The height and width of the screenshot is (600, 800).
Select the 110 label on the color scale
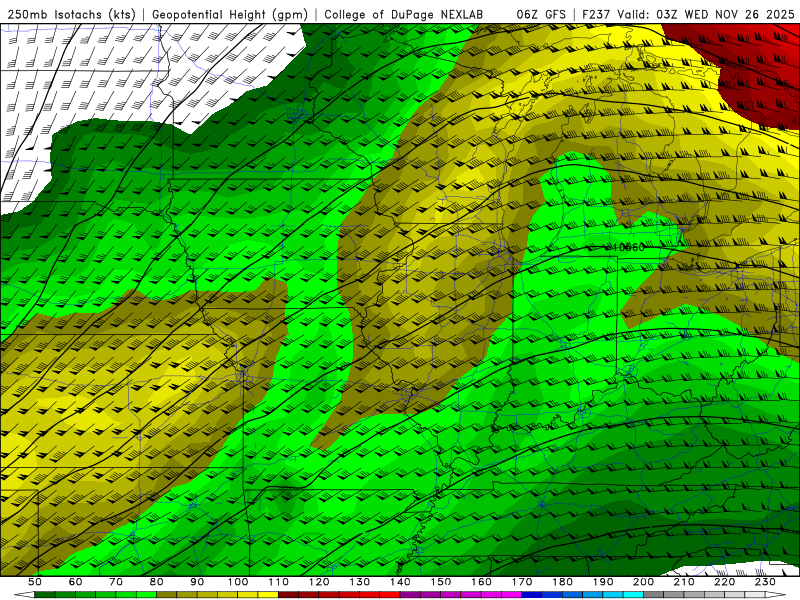coord(278,582)
